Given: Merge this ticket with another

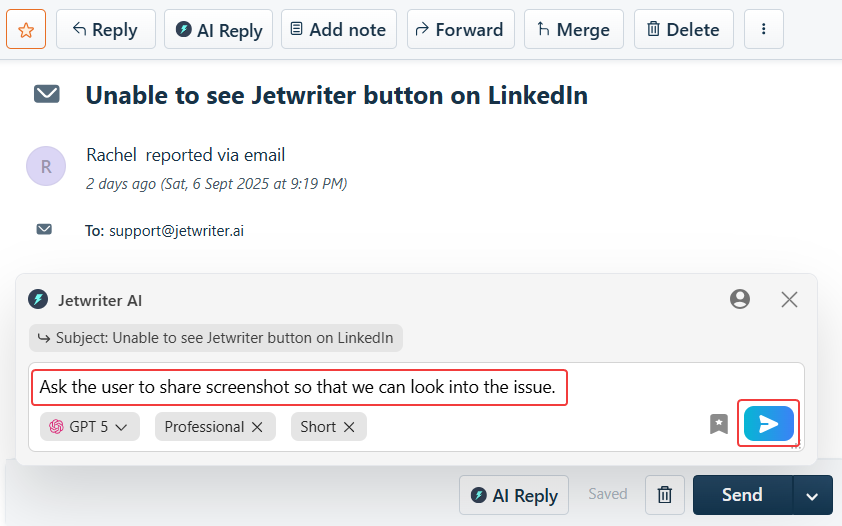Looking at the screenshot, I should (x=573, y=30).
